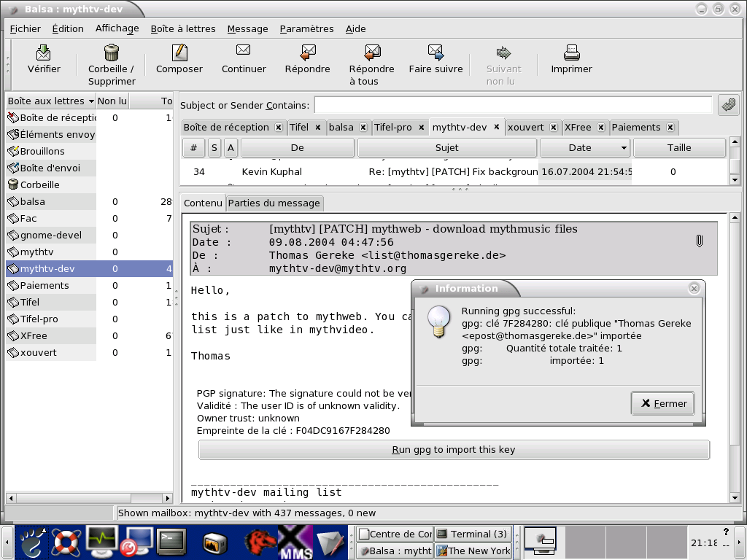Select the gnome-devel mailbox in the list
Image resolution: width=747 pixels, height=560 pixels.
click(50, 235)
